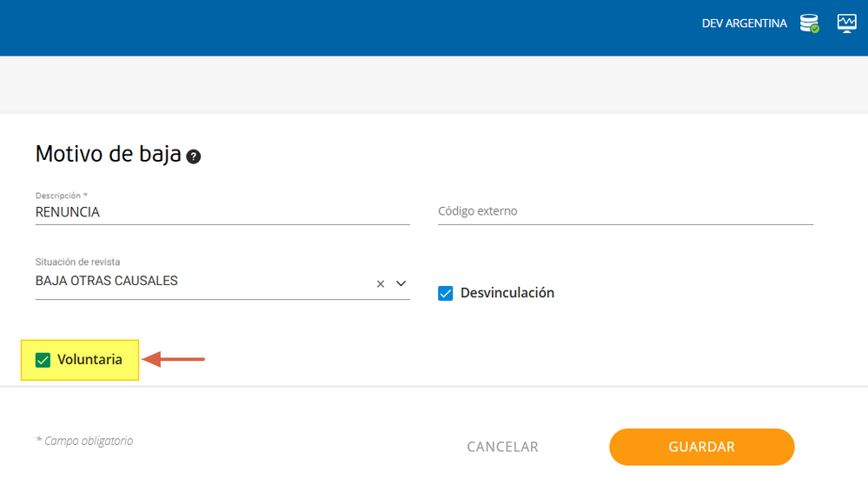Image resolution: width=868 pixels, height=492 pixels.
Task: Click the help question mark icon
Action: [x=194, y=156]
